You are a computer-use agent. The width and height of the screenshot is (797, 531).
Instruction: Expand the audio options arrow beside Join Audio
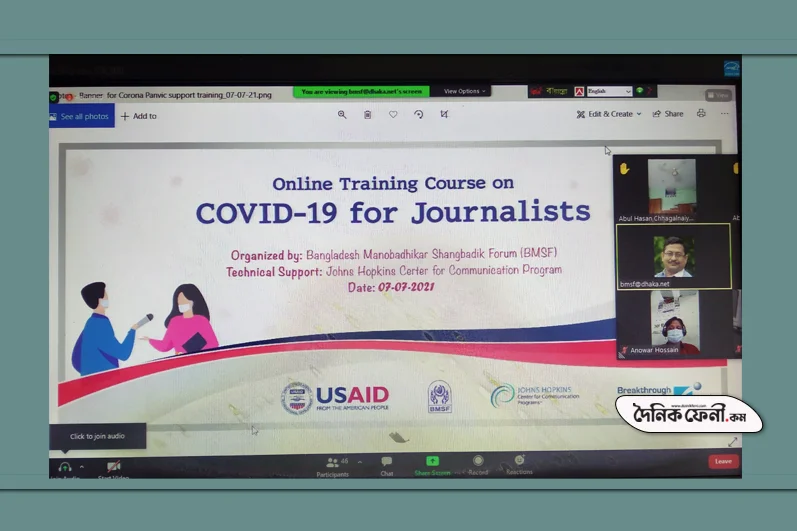(x=82, y=466)
